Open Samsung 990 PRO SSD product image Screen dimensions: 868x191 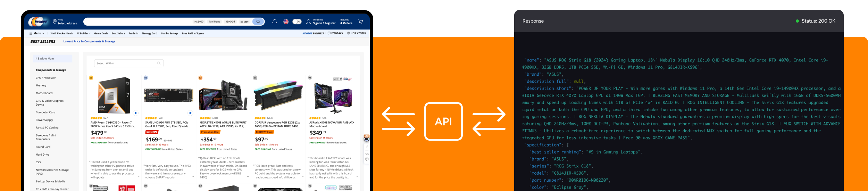(x=169, y=95)
